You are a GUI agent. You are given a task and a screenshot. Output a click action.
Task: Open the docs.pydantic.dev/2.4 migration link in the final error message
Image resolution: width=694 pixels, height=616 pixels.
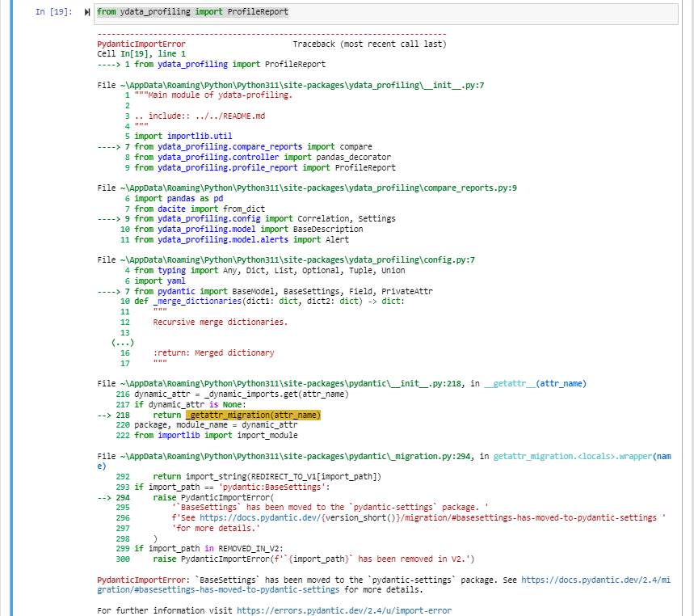[384, 585]
